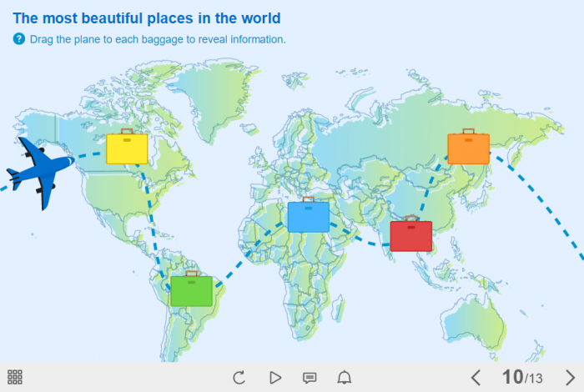Click the replay slide circular arrow
The image size is (584, 392).
pyautogui.click(x=239, y=377)
